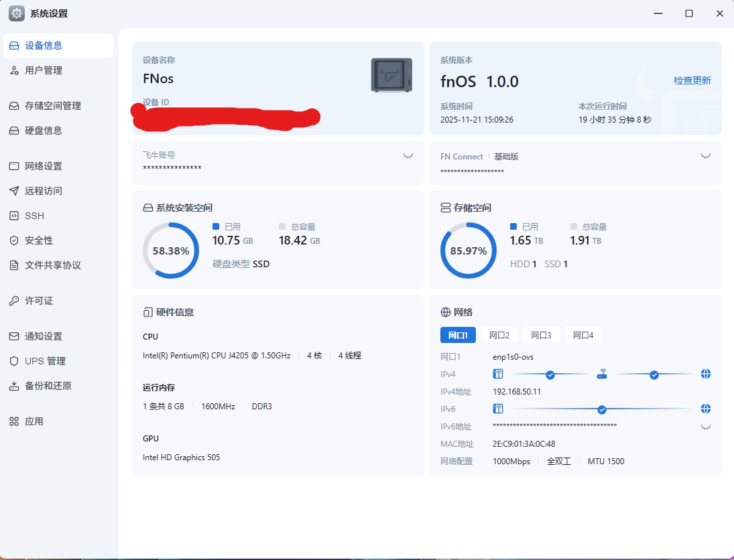Reveal the hidden FN Connect ID

click(x=706, y=156)
